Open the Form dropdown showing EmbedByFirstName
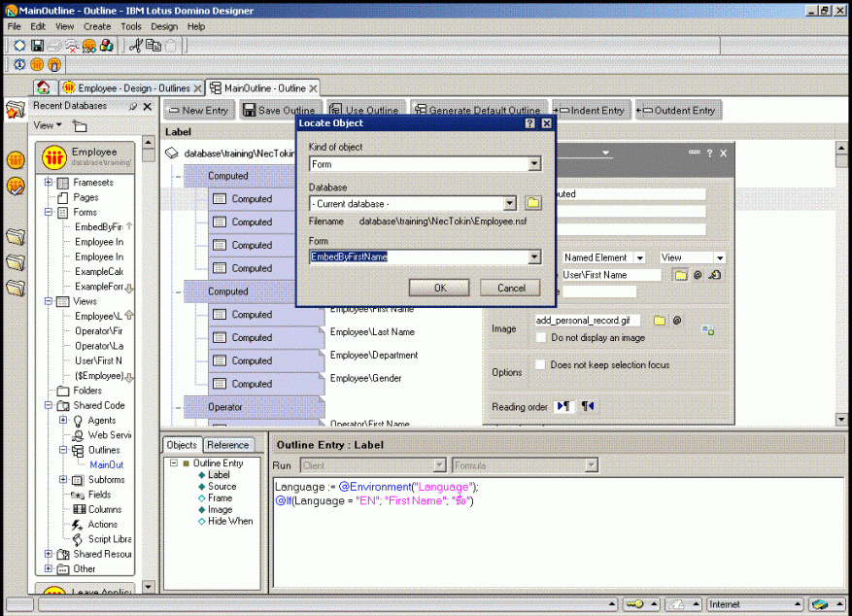The height and width of the screenshot is (616, 852). (534, 257)
